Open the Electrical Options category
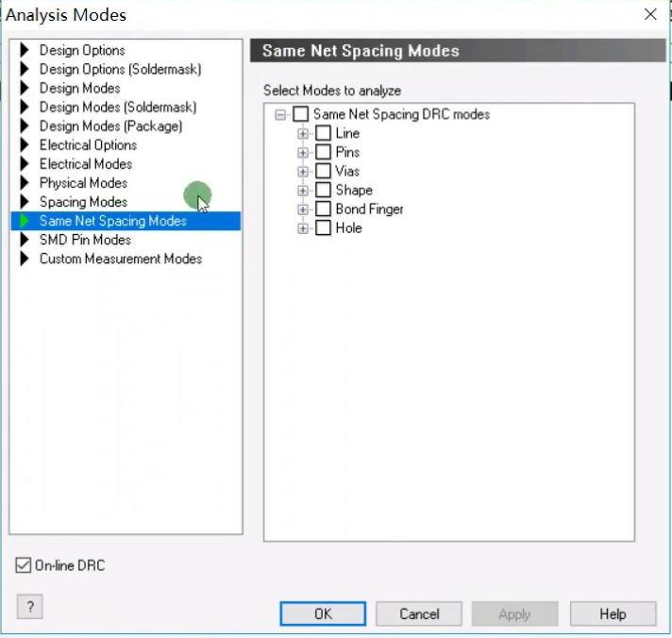 [x=88, y=144]
